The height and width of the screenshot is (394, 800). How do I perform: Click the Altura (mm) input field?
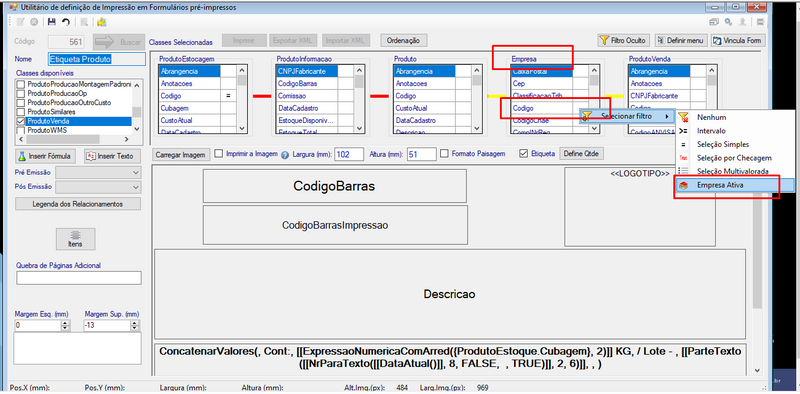(421, 154)
